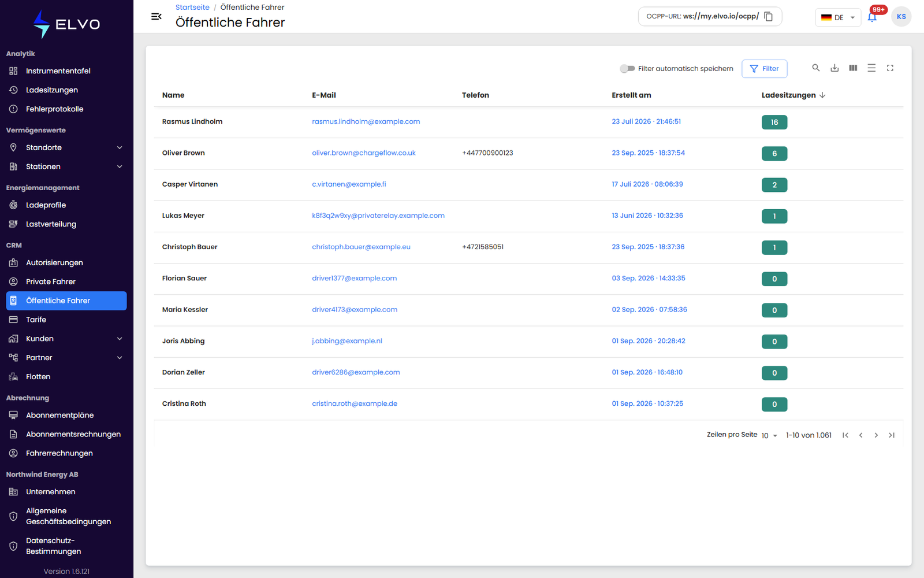Open Fahrerrechnungen in sidebar

[x=66, y=453]
